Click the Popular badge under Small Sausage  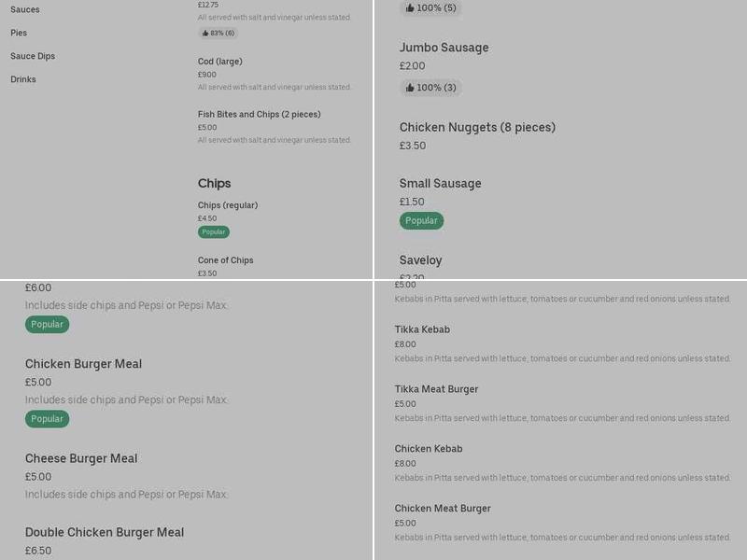[421, 221]
